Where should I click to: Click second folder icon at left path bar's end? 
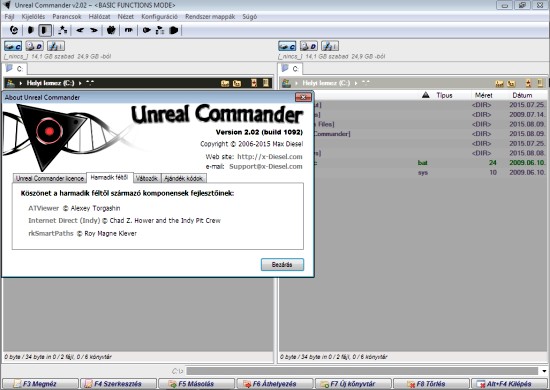(x=237, y=83)
